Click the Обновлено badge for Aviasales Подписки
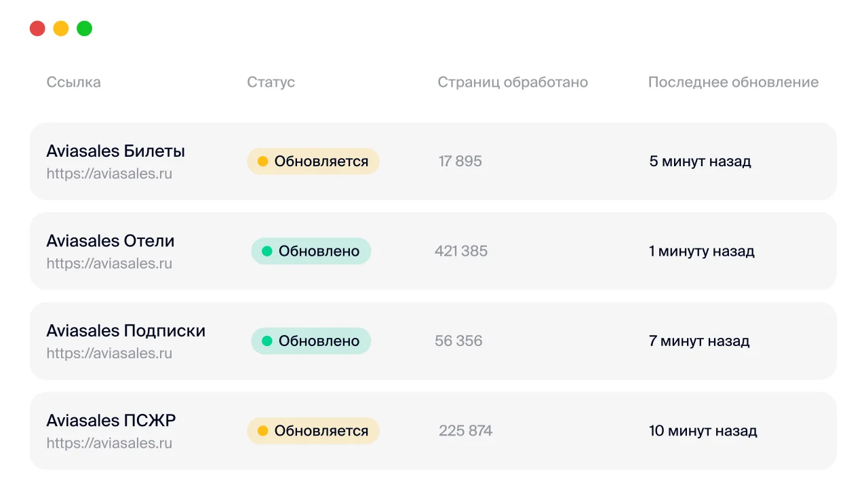This screenshot has width=868, height=496. pyautogui.click(x=311, y=341)
